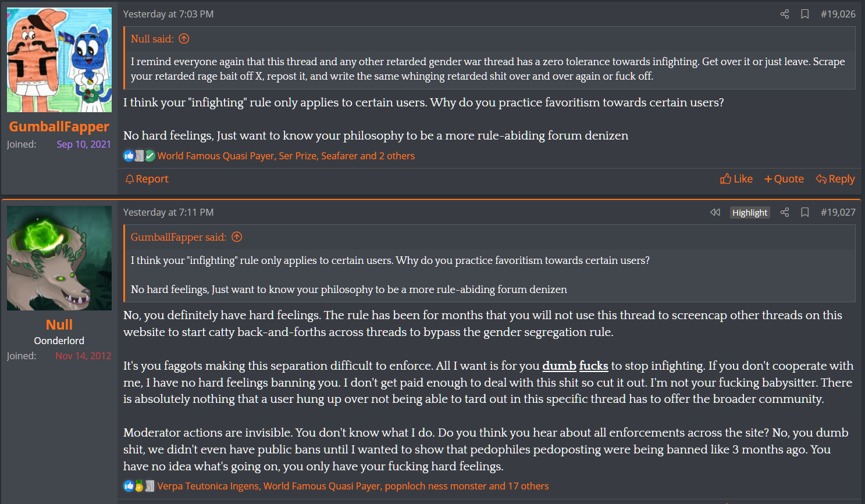Open original post from GumballFapper quote arrow
865x504 pixels.
(x=237, y=237)
